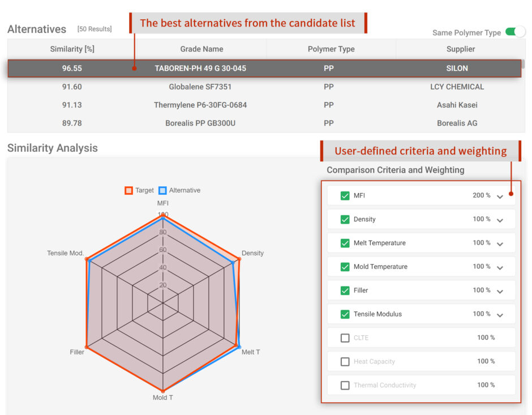Image resolution: width=532 pixels, height=415 pixels.
Task: Enable the CLTE checkbox
Action: click(345, 338)
